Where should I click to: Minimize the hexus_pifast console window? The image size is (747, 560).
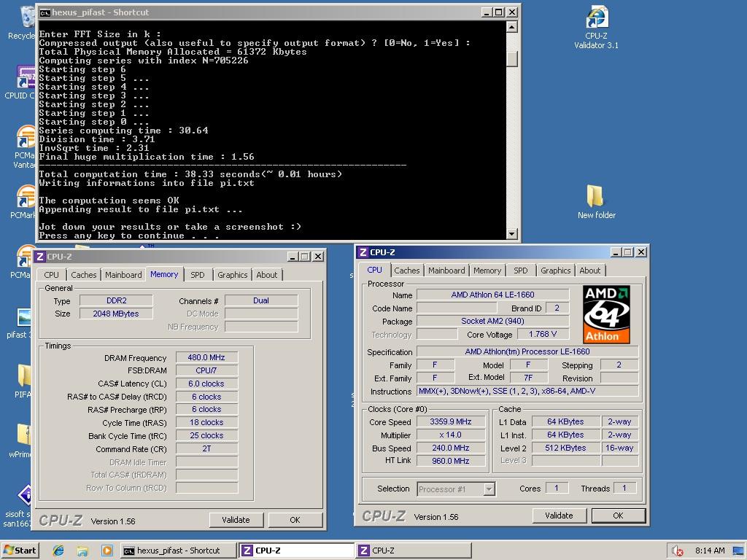point(486,12)
